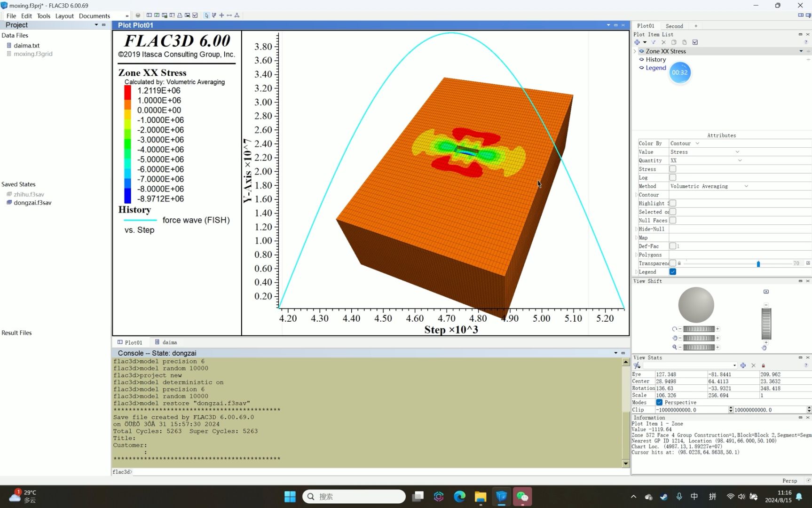The image size is (812, 508).
Task: Click the filter icon in Plot Item List
Action: [653, 42]
